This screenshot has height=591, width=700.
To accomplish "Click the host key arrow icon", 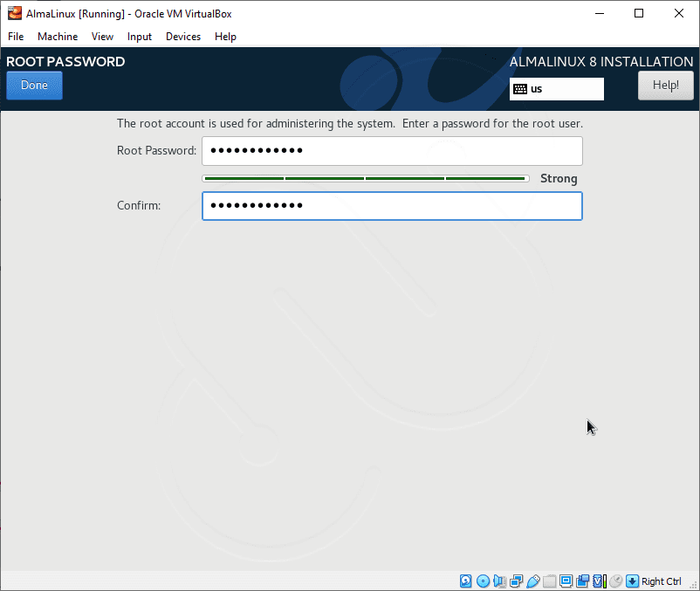I will pyautogui.click(x=632, y=581).
